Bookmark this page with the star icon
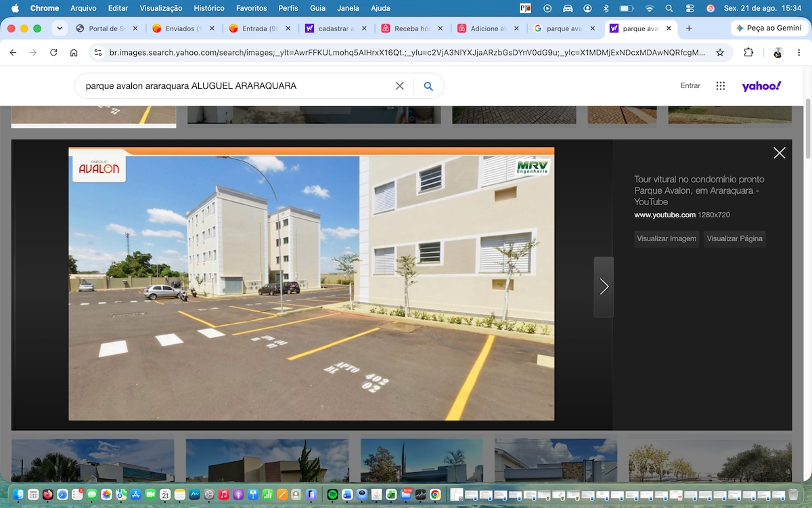This screenshot has height=508, width=812. (x=720, y=52)
